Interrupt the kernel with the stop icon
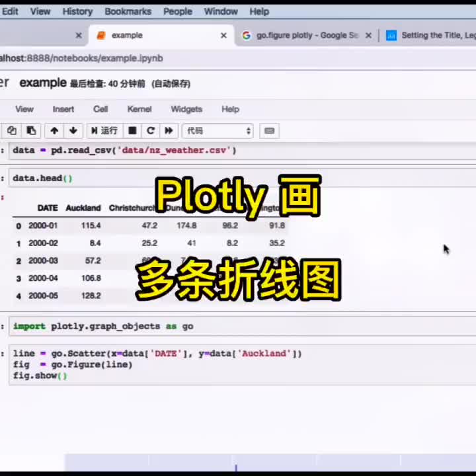Image resolution: width=476 pixels, height=476 pixels. pos(132,130)
